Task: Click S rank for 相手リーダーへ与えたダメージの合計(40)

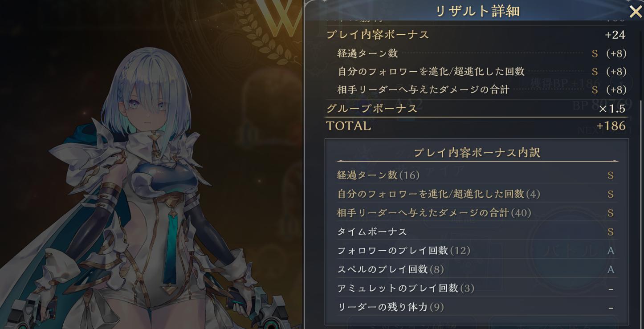Action: pos(611,213)
